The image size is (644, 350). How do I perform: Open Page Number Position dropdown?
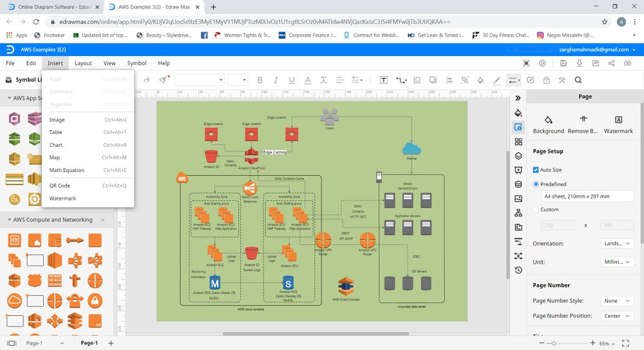[617, 316]
